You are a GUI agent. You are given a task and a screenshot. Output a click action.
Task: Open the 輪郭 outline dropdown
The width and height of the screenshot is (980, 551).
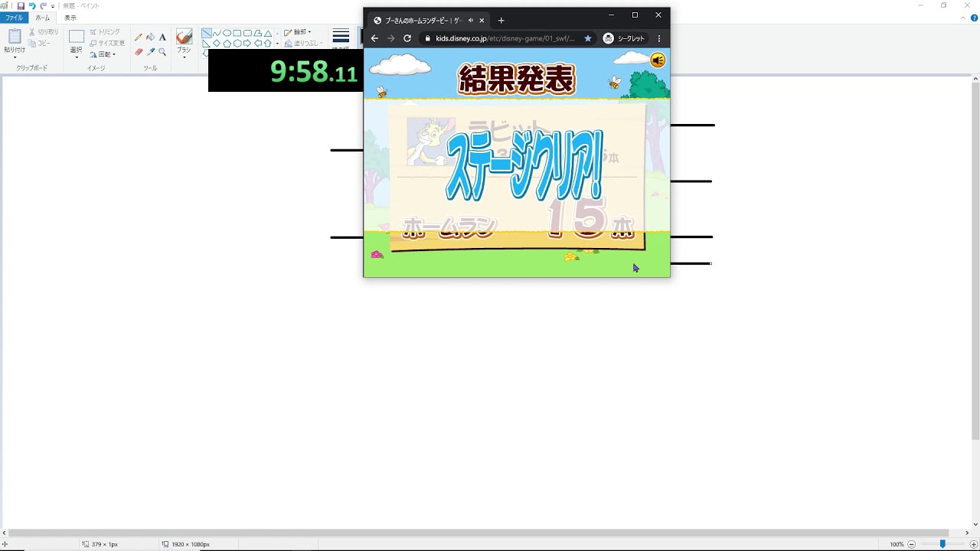pyautogui.click(x=298, y=32)
